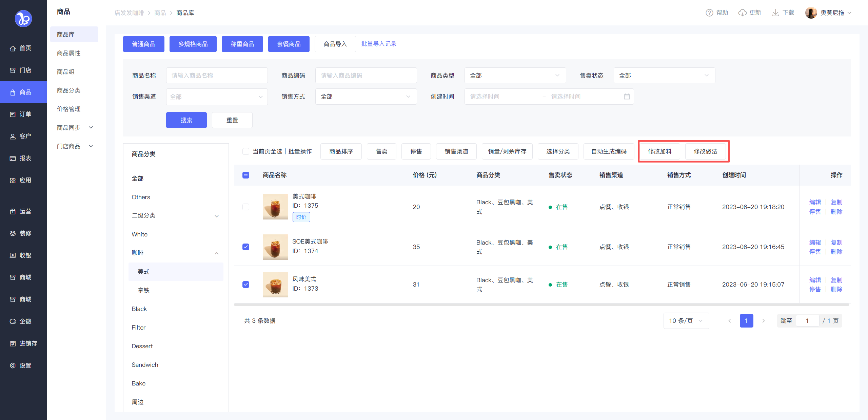
Task: Open the 首页 home sidebar icon
Action: [13, 48]
